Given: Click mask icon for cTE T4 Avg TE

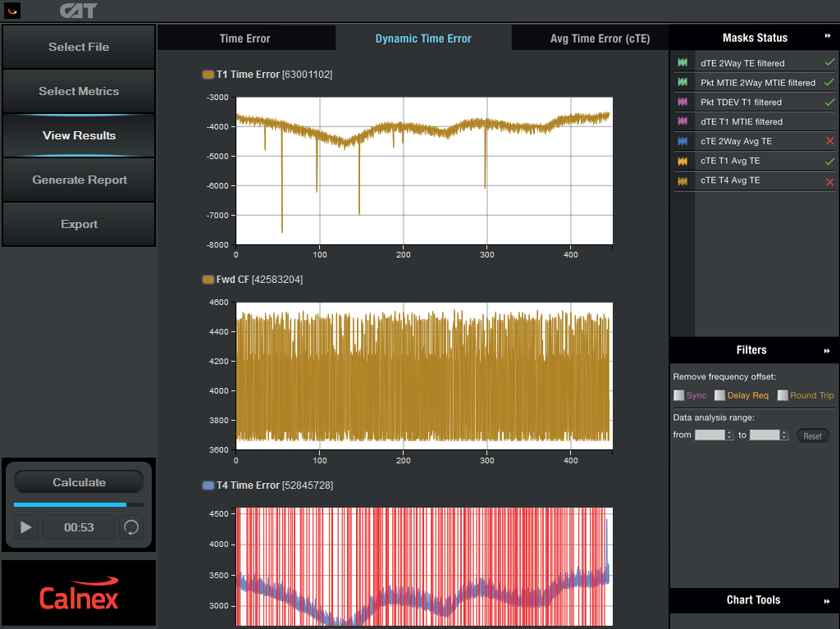Looking at the screenshot, I should pyautogui.click(x=682, y=180).
